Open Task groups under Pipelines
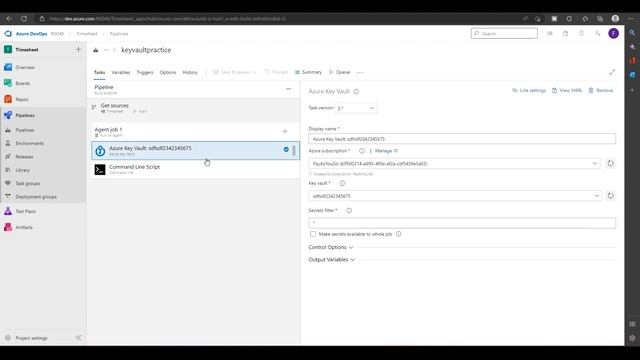The image size is (640, 360). (x=27, y=184)
